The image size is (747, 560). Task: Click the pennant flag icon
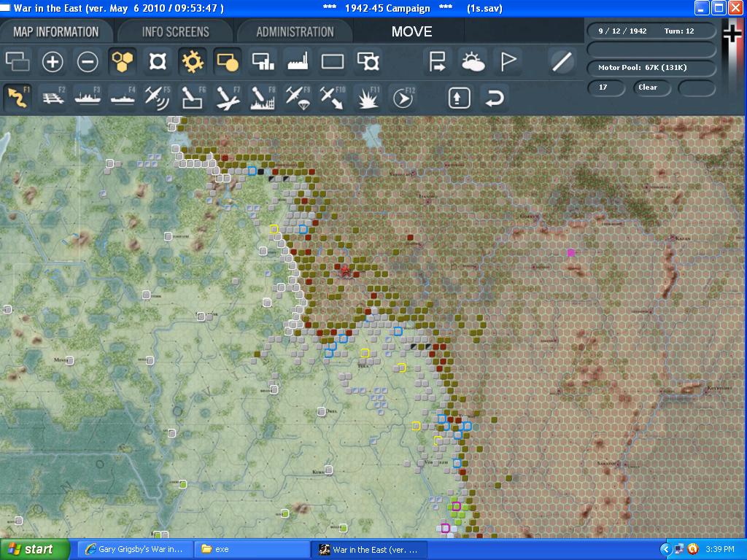coord(508,62)
